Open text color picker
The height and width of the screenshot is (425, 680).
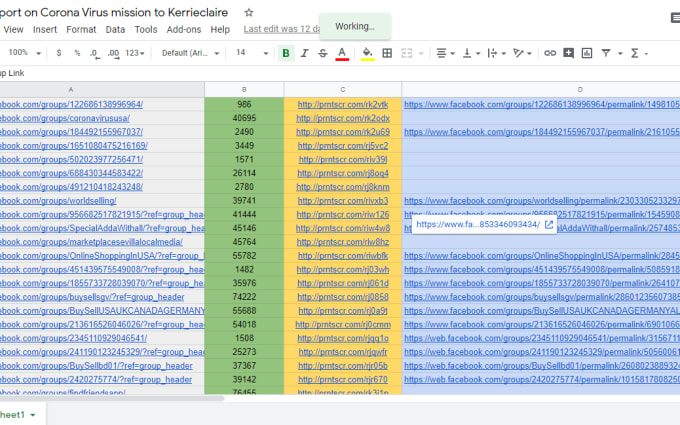pos(342,53)
